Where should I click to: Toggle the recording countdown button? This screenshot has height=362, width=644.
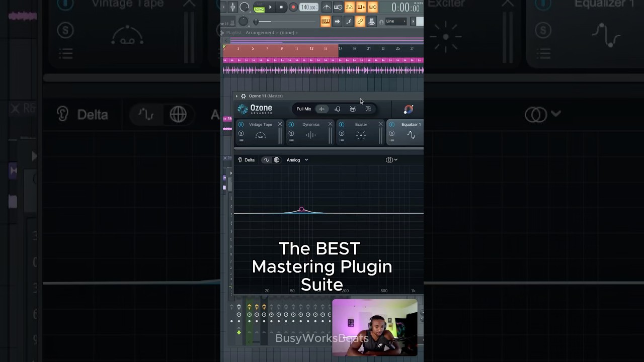[349, 7]
